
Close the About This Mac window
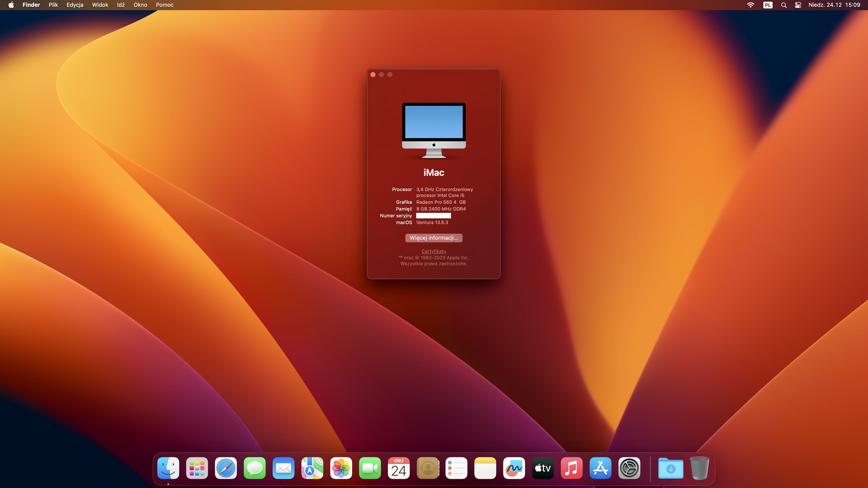[373, 74]
